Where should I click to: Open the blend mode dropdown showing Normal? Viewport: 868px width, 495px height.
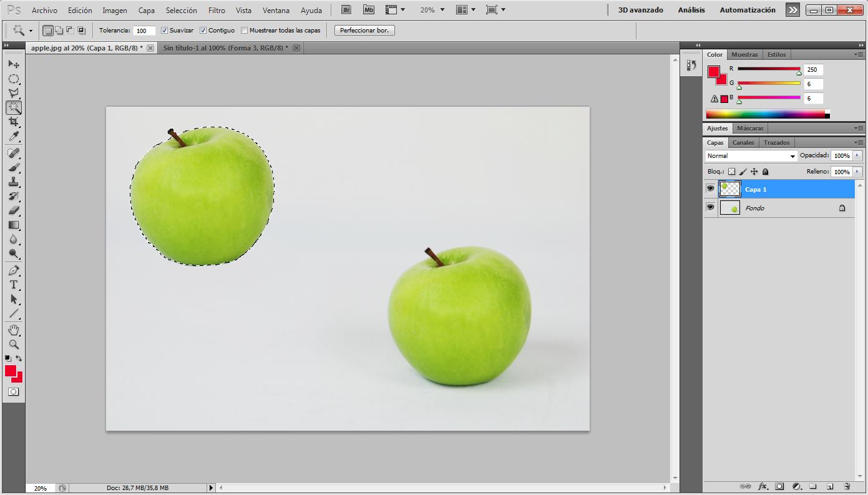tap(751, 155)
